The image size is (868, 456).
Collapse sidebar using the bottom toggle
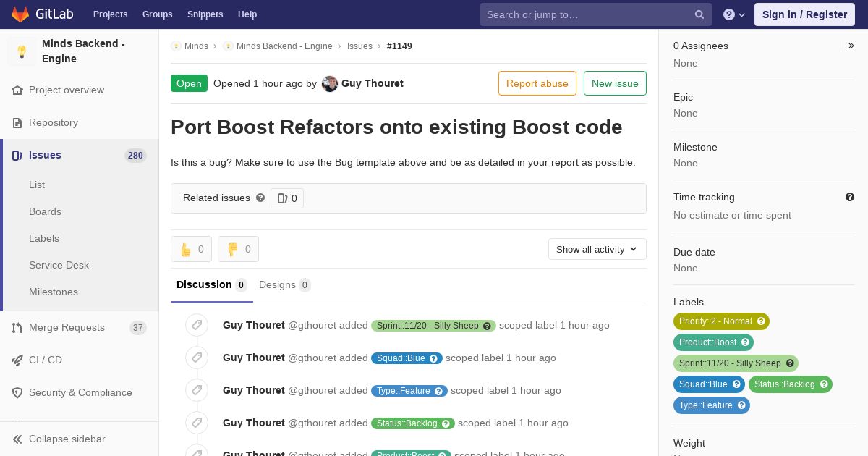point(67,439)
